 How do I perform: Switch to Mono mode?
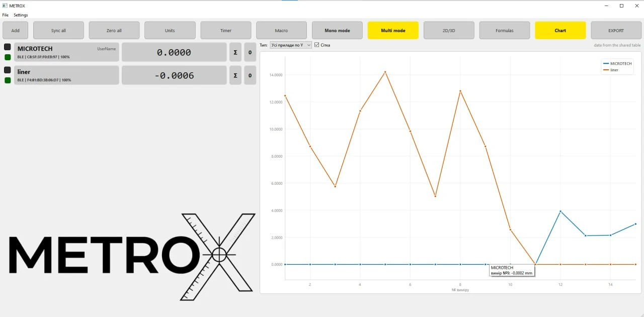337,31
